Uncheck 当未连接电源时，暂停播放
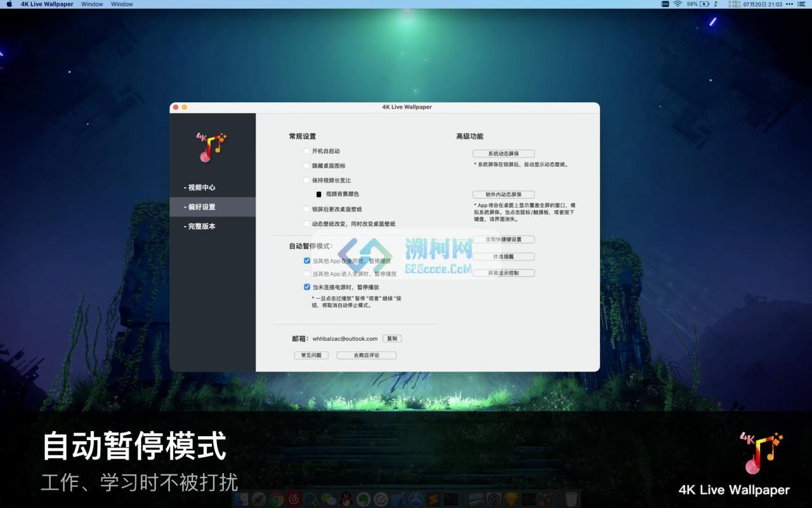The image size is (812, 508). pyautogui.click(x=307, y=287)
